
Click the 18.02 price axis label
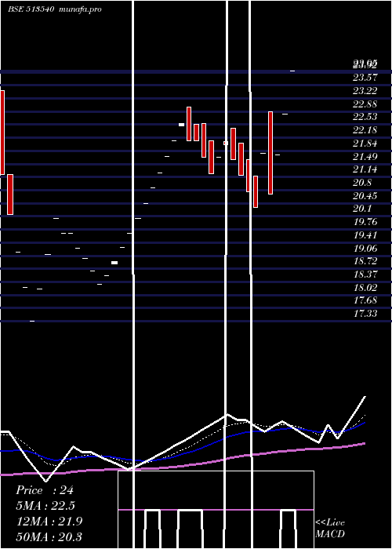point(365,288)
